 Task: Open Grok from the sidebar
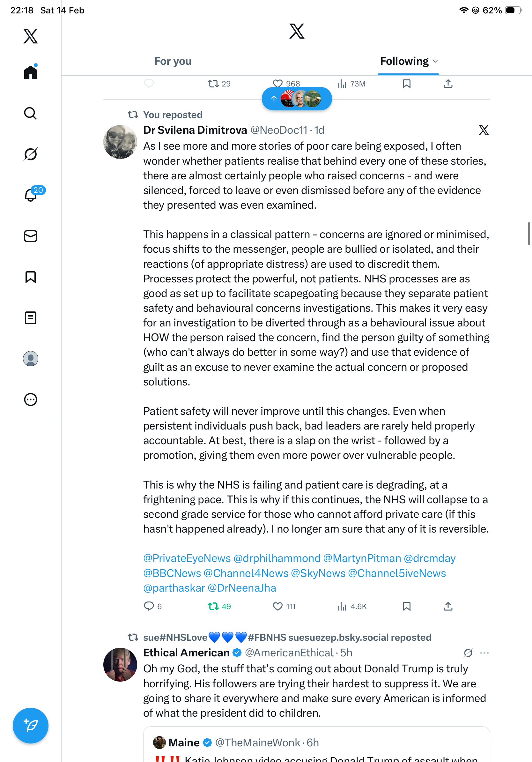pyautogui.click(x=31, y=154)
